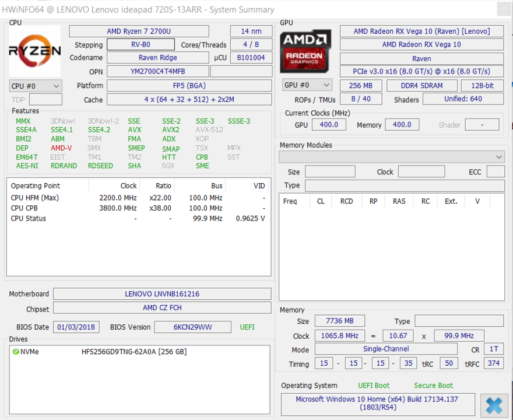The width and height of the screenshot is (513, 420).
Task: Click the Microsoft Windows 10 Home build field
Action: pyautogui.click(x=378, y=404)
